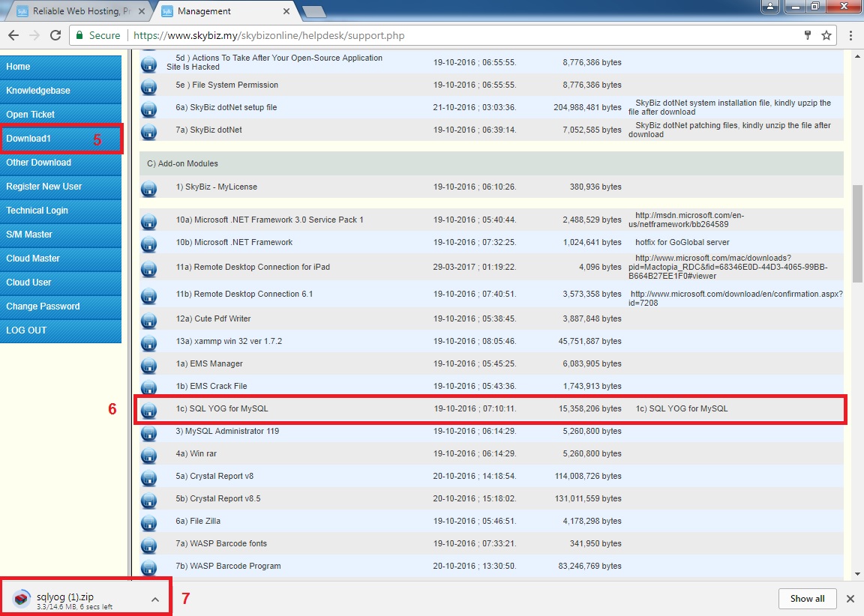Select Knowledgebase from the sidebar
Viewport: 864px width, 616px height.
click(x=60, y=91)
